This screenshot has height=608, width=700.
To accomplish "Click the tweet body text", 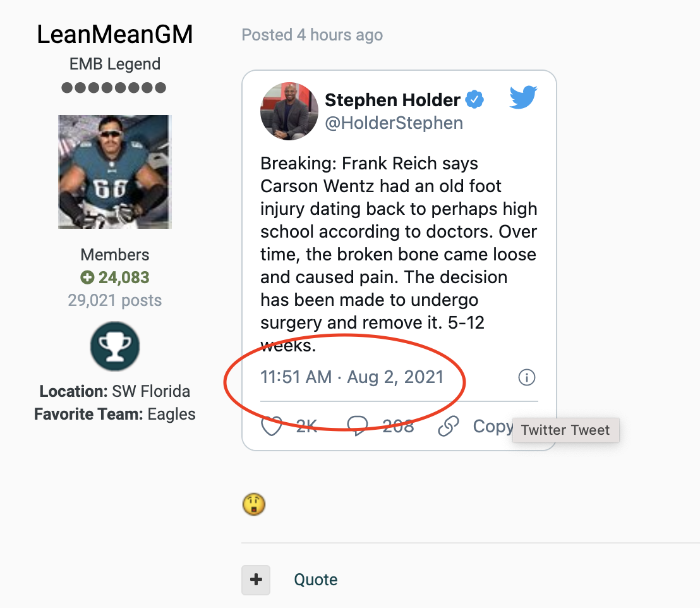I will 399,254.
